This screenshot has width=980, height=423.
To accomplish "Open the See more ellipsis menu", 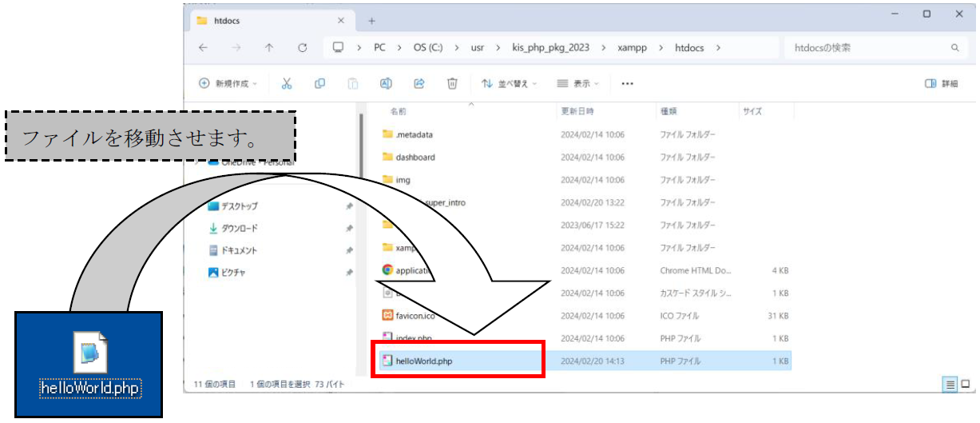I will 627,83.
